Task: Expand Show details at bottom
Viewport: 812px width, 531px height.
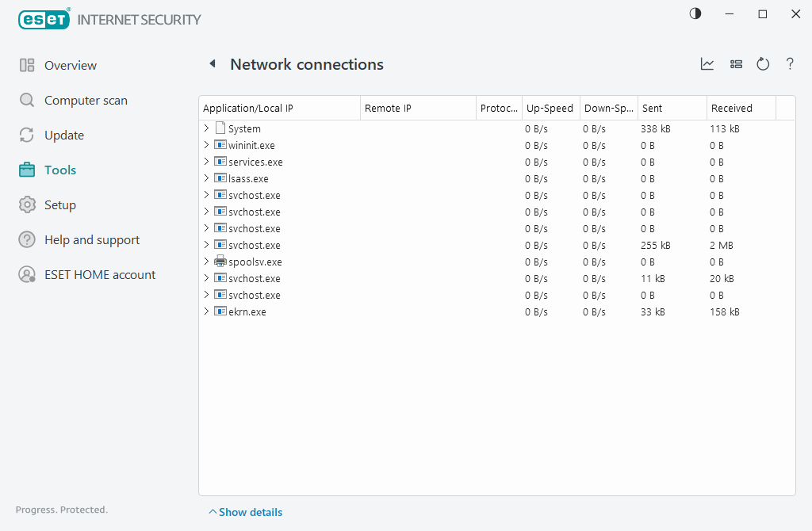Action: [x=245, y=512]
